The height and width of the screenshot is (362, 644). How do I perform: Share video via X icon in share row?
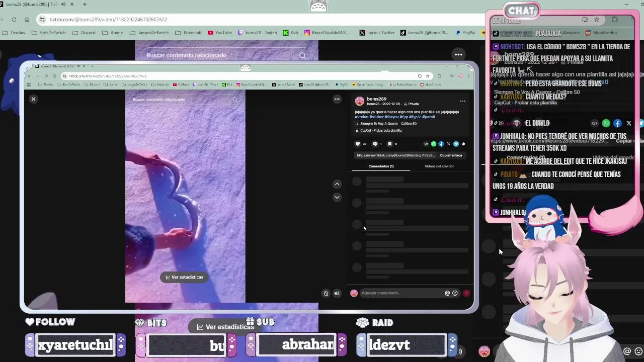click(x=449, y=144)
